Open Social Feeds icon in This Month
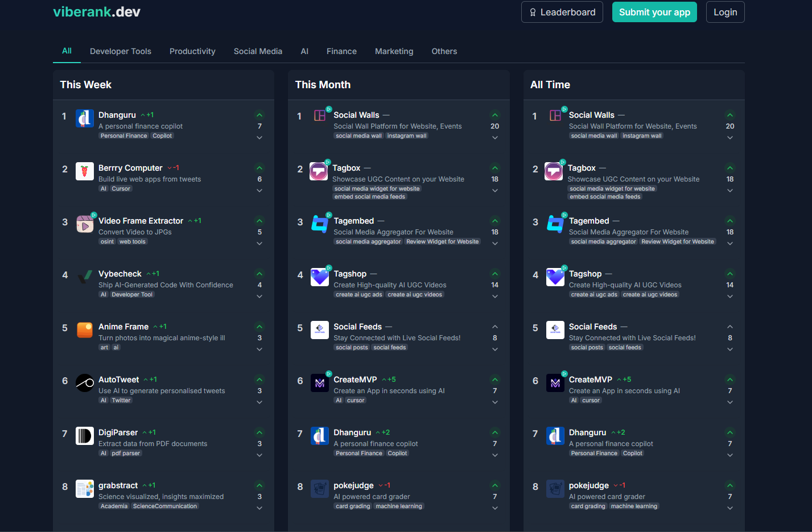This screenshot has height=532, width=812. pos(320,330)
